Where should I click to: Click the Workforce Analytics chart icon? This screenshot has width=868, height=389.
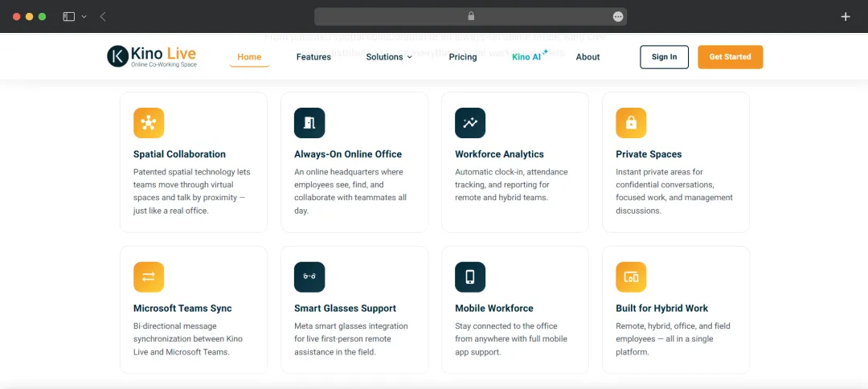pos(470,123)
